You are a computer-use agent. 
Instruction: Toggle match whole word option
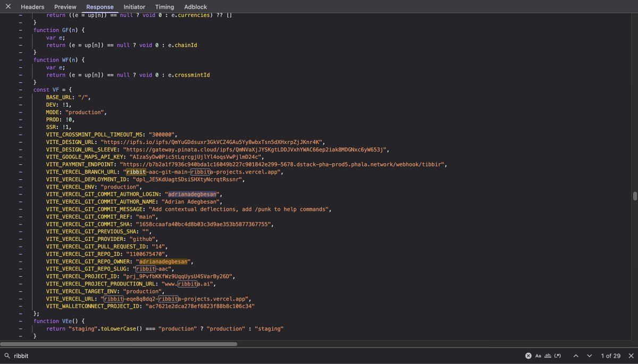point(548,355)
